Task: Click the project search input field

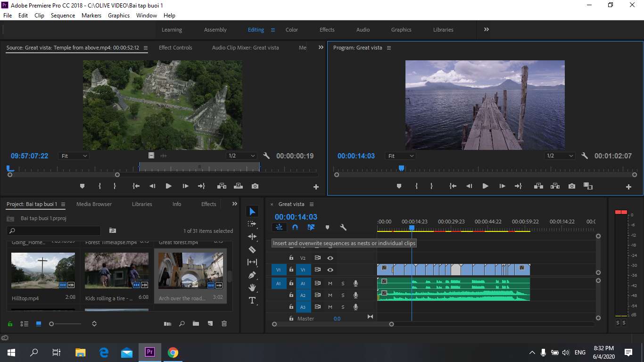Action: pos(54,231)
